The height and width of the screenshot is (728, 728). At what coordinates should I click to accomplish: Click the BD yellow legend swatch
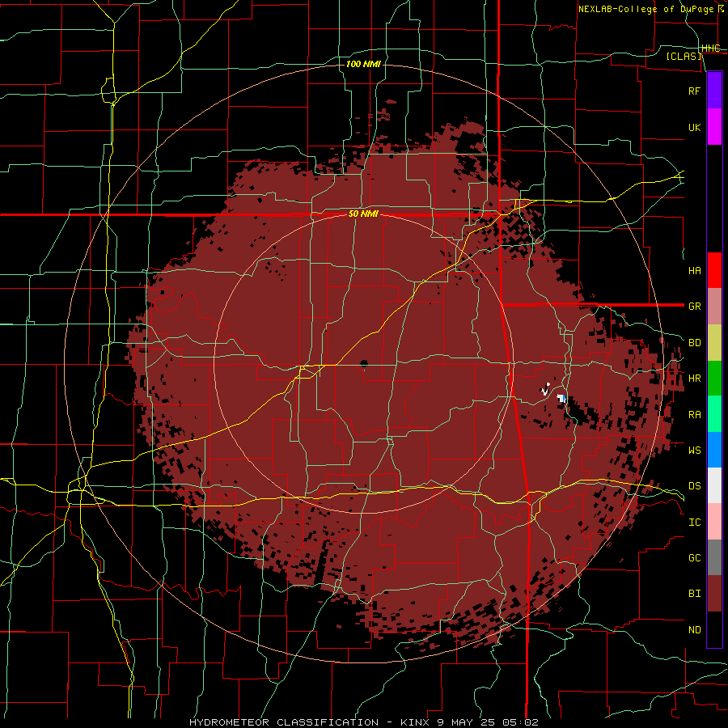(x=714, y=343)
